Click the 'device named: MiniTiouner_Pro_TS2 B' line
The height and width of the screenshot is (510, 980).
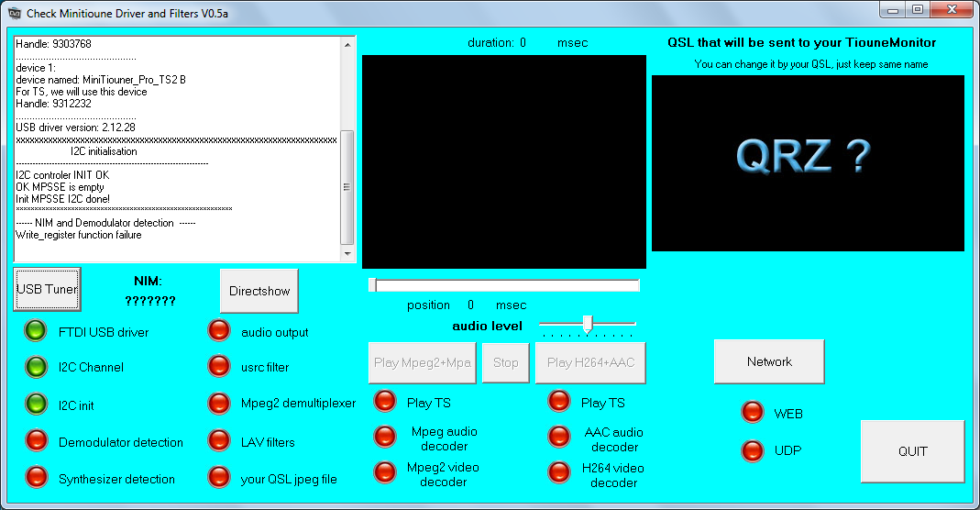pyautogui.click(x=101, y=80)
